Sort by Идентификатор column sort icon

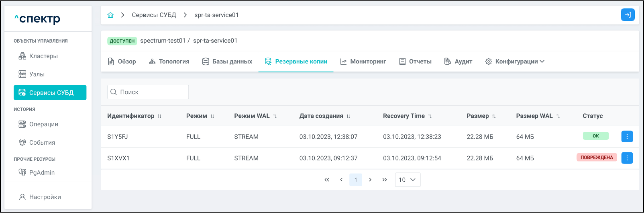(x=159, y=116)
